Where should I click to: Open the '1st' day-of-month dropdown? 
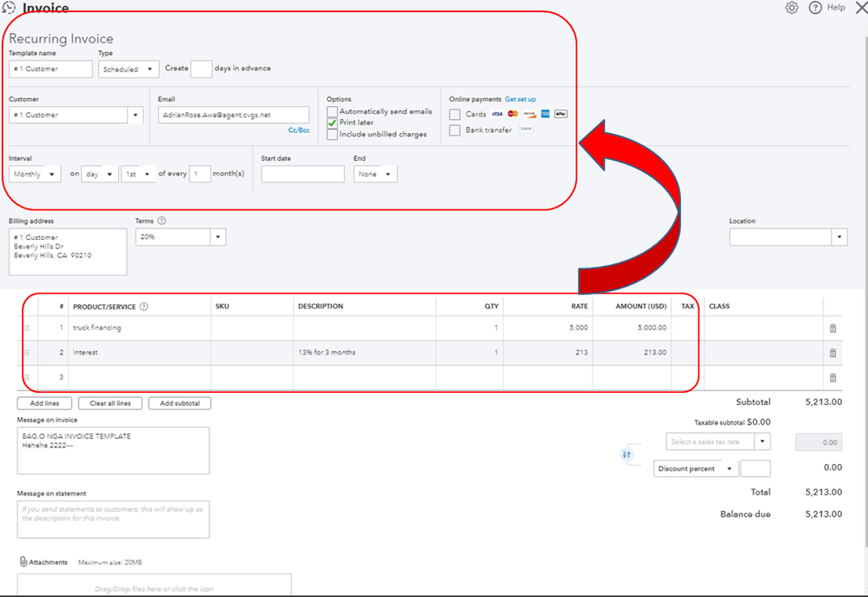click(138, 174)
